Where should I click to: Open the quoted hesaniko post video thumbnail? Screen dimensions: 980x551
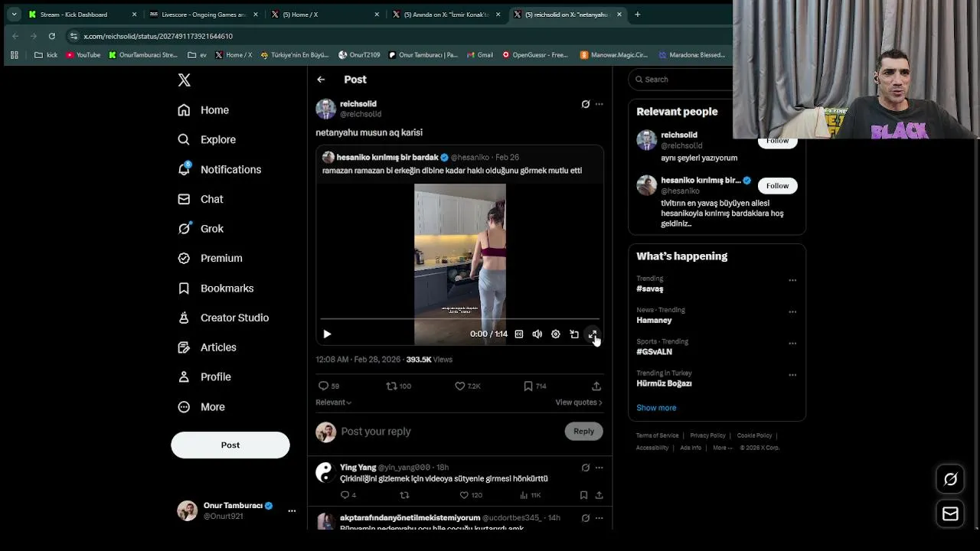click(x=460, y=264)
